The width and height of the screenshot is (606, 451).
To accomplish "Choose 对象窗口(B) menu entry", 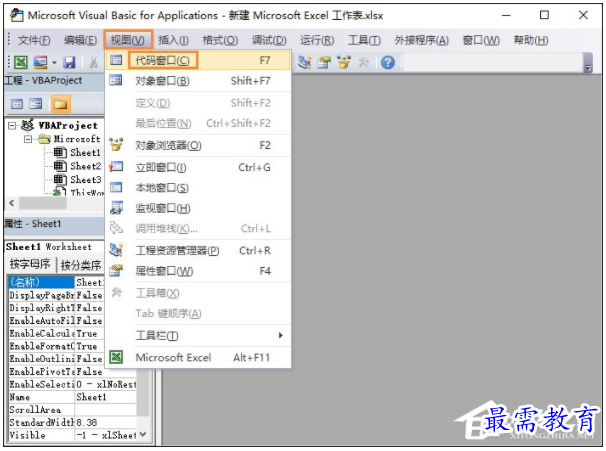I will coord(198,81).
